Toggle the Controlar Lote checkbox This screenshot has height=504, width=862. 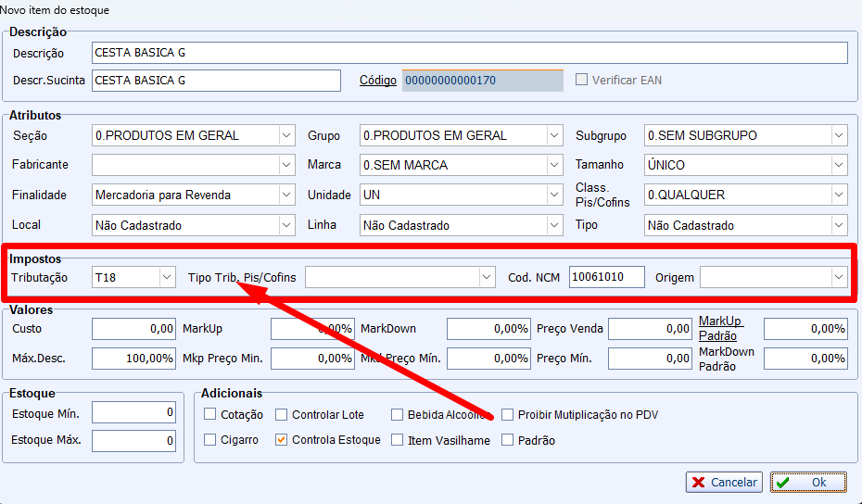click(x=282, y=415)
